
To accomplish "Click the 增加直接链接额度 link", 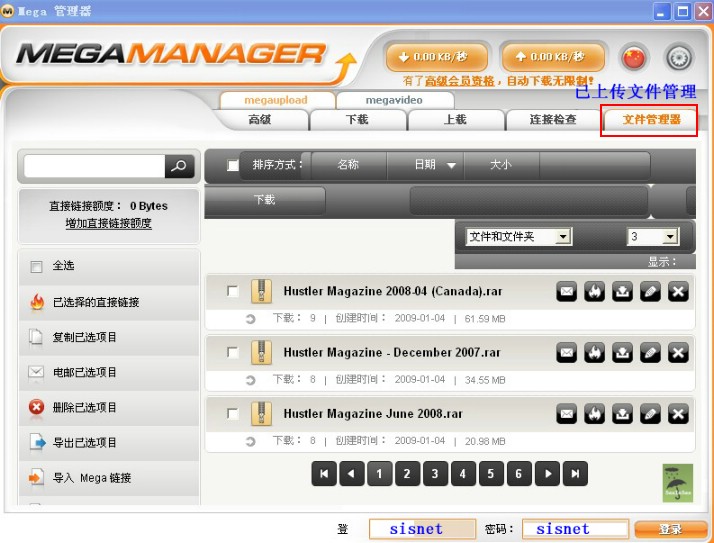I will 108,223.
